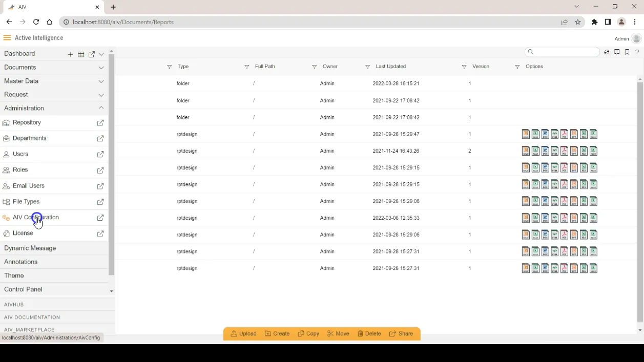Image resolution: width=644 pixels, height=362 pixels.
Task: Expand the Master Data section
Action: (101, 81)
